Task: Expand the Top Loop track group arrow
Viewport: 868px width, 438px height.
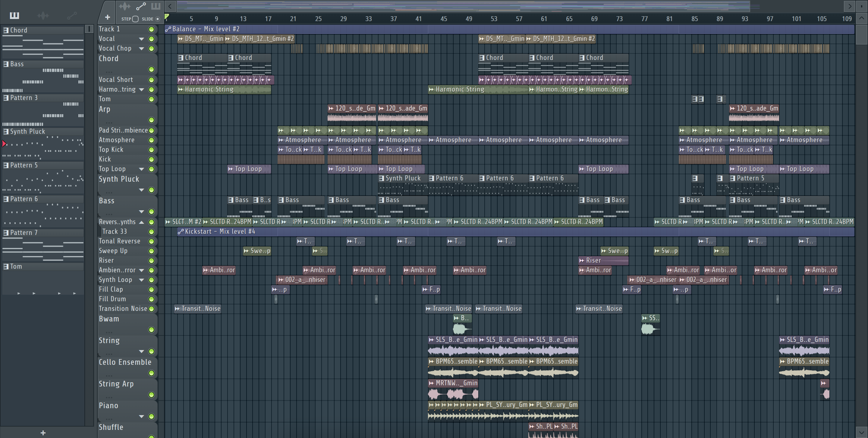Action: (x=142, y=169)
